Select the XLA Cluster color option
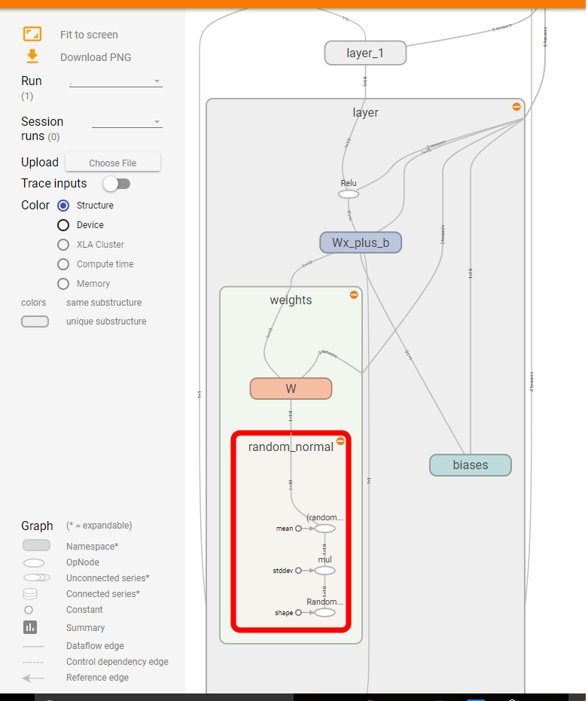This screenshot has width=588, height=701. 63,245
